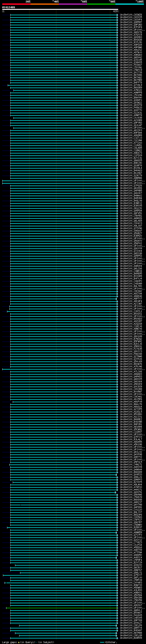Select the UniRef100_B7NZQ2 label
This screenshot has height=644, width=146.
pos(131,339)
